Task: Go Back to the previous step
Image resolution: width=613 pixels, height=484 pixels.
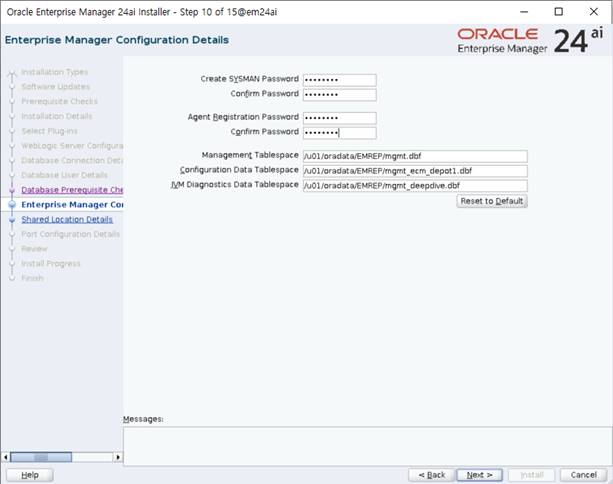Action: [432, 475]
